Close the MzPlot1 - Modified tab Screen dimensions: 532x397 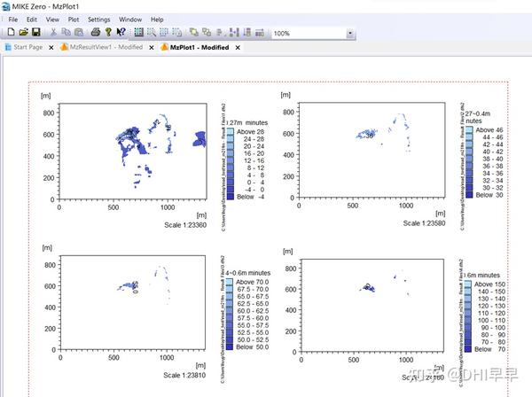pyautogui.click(x=238, y=48)
